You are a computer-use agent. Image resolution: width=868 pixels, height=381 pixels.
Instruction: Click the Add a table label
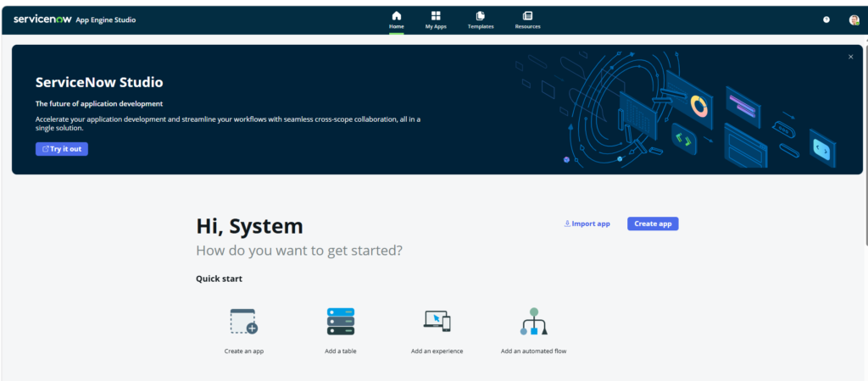pyautogui.click(x=340, y=351)
